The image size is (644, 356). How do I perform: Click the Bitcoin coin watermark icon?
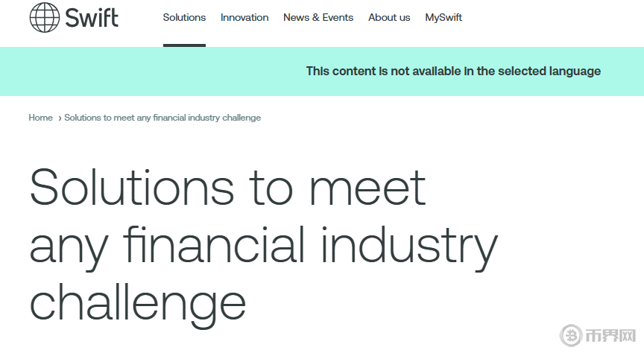(x=571, y=336)
